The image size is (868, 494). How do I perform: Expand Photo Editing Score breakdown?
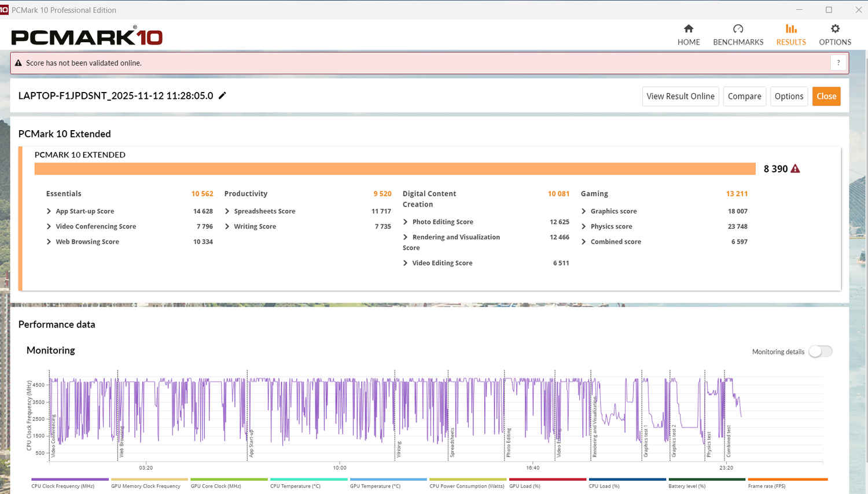pyautogui.click(x=405, y=222)
